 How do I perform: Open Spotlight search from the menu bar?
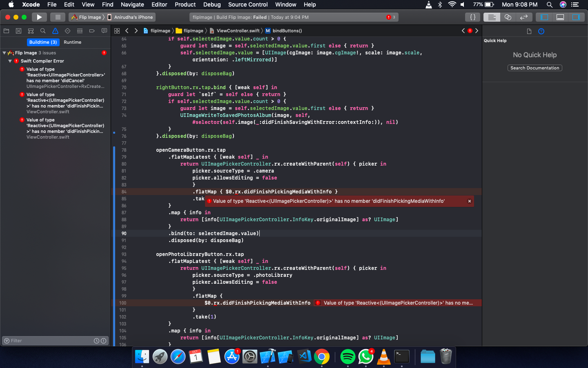550,4
